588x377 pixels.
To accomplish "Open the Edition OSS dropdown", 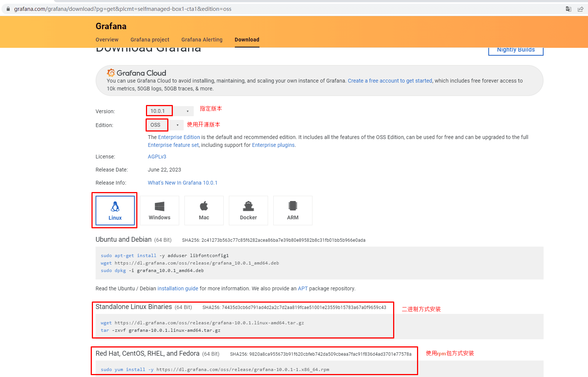I will (x=165, y=125).
